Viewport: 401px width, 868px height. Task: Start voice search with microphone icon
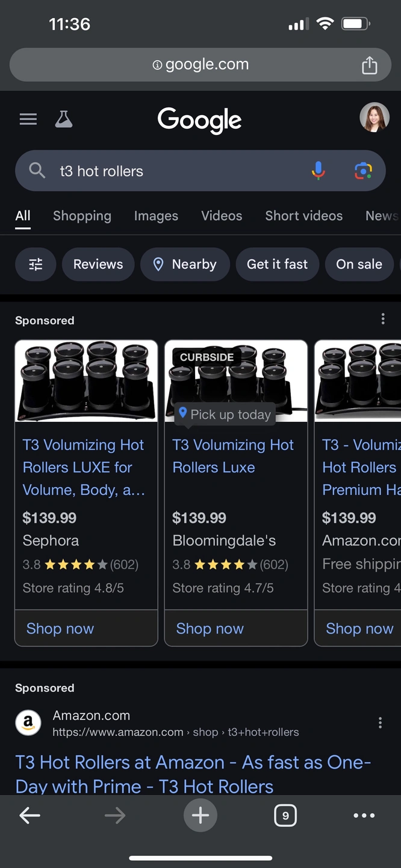(x=319, y=171)
